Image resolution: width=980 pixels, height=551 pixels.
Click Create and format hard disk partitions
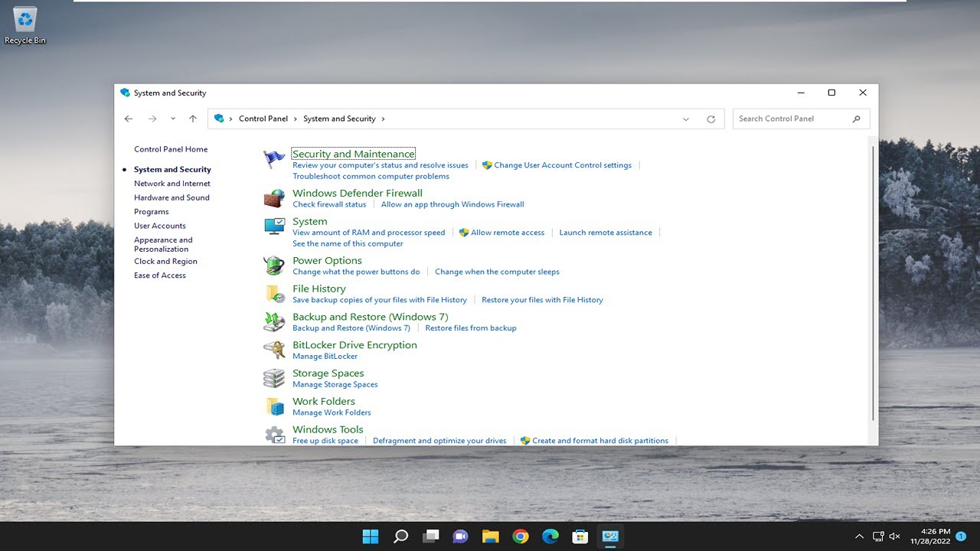click(x=600, y=441)
